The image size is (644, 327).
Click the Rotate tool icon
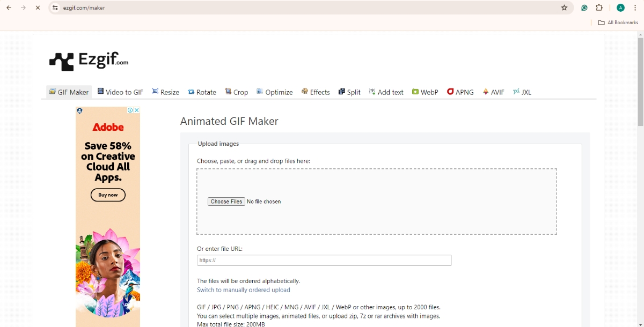pyautogui.click(x=191, y=92)
